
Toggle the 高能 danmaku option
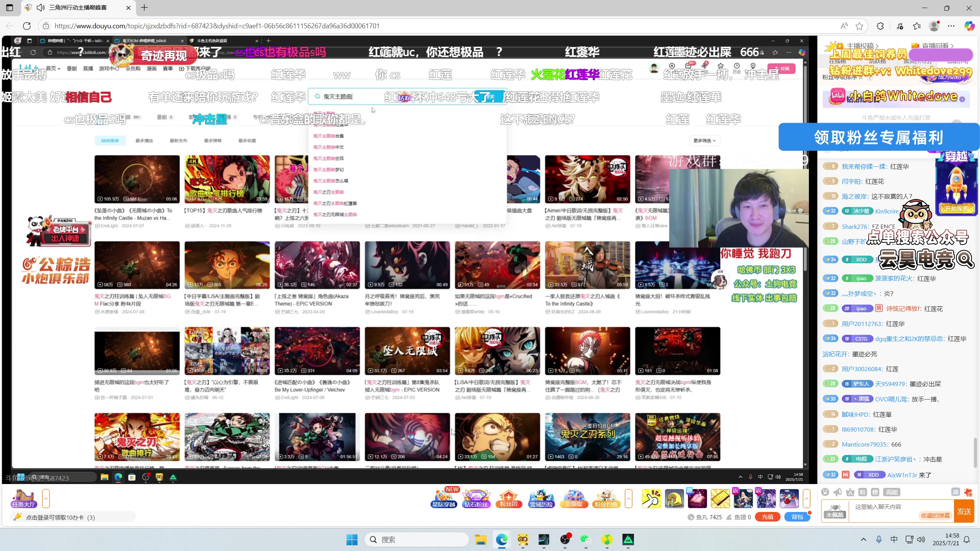[x=892, y=492]
